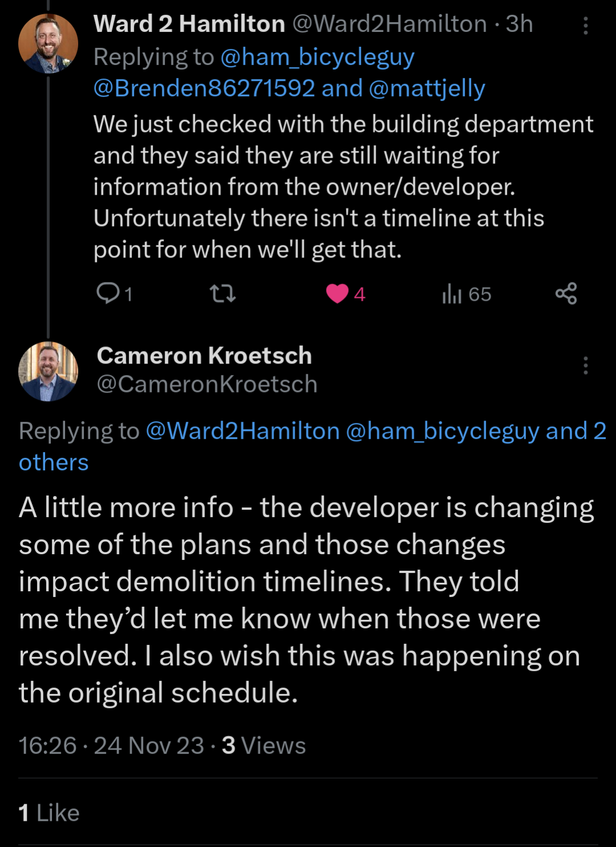Share the Ward 2 Hamilton tweet

pyautogui.click(x=566, y=293)
